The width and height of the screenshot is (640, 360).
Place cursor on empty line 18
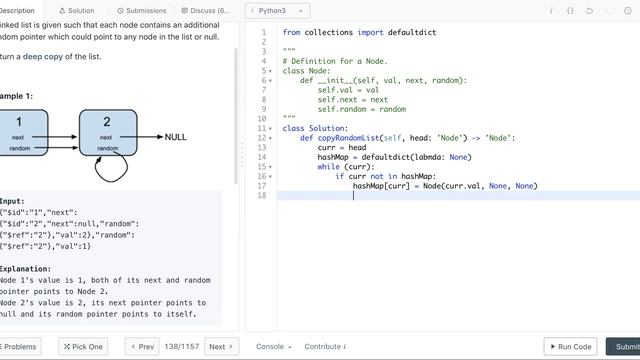coord(458,196)
